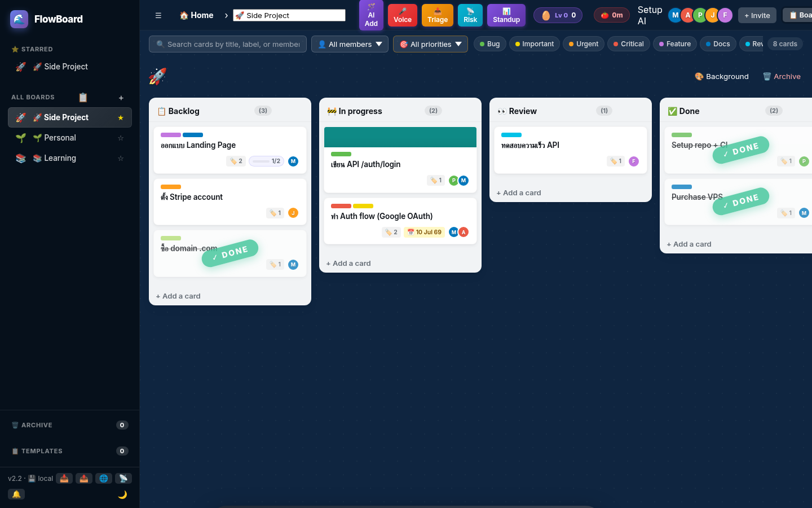Screen dimensions: 812x508
Task: Click the inbox import tray icon
Action: point(64,478)
